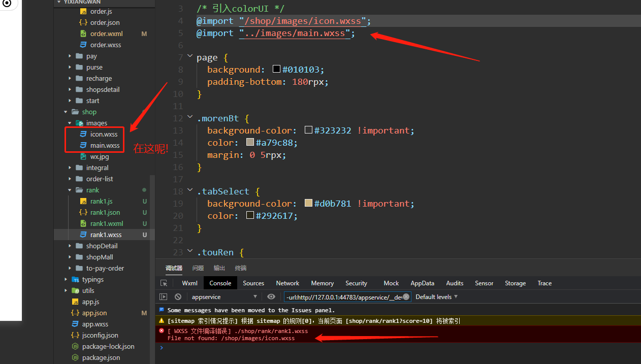Follow the /shop/images/icon.wxss import link

pyautogui.click(x=303, y=21)
